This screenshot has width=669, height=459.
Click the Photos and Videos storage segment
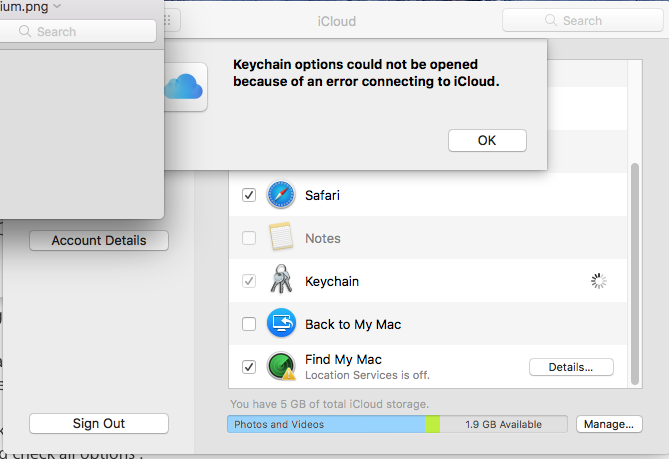coord(326,424)
